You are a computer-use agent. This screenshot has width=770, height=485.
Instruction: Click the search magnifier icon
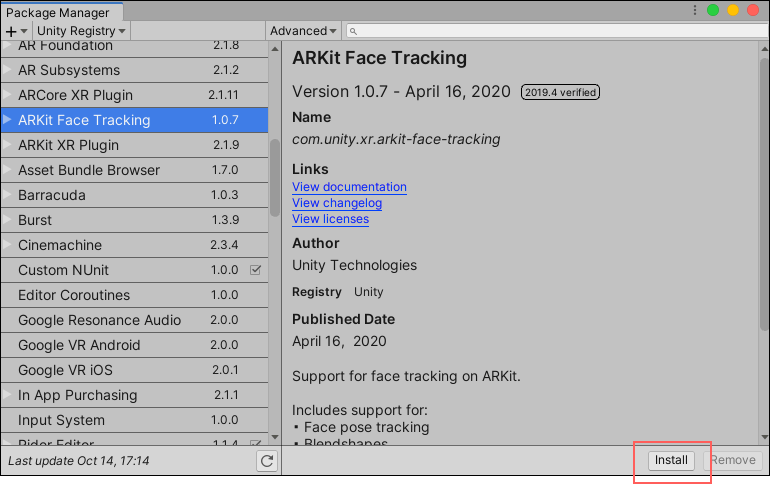pyautogui.click(x=353, y=31)
